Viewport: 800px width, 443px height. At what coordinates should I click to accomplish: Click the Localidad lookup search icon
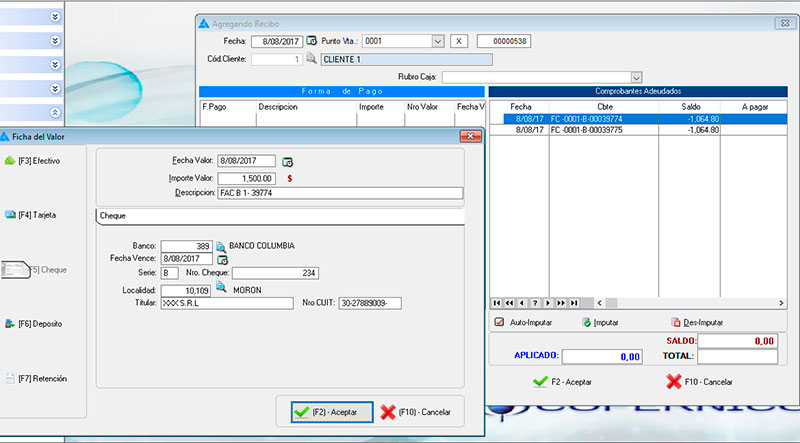[x=221, y=289]
